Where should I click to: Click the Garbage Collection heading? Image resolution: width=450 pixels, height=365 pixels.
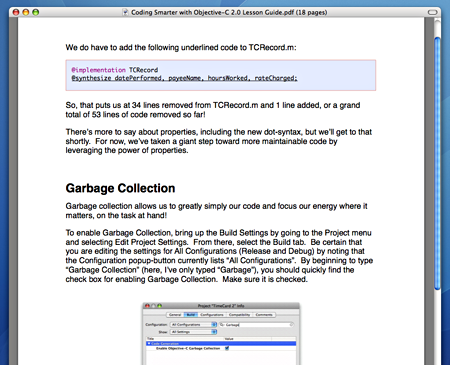click(120, 188)
